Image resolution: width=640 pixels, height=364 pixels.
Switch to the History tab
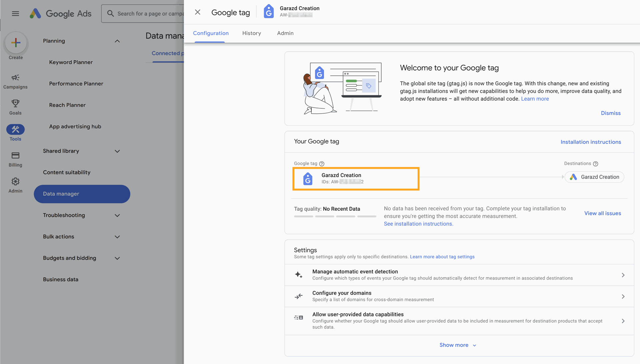point(252,33)
